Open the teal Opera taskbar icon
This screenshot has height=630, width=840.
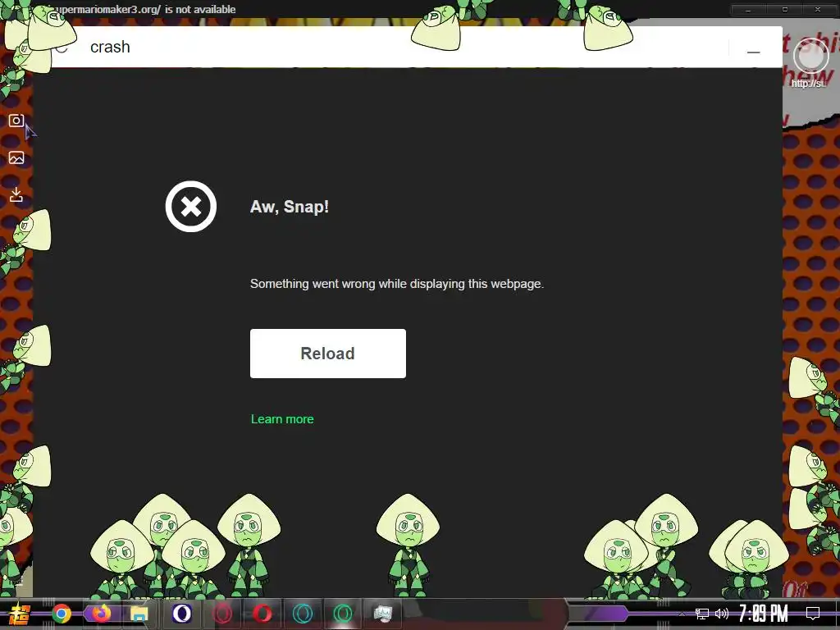click(x=303, y=614)
